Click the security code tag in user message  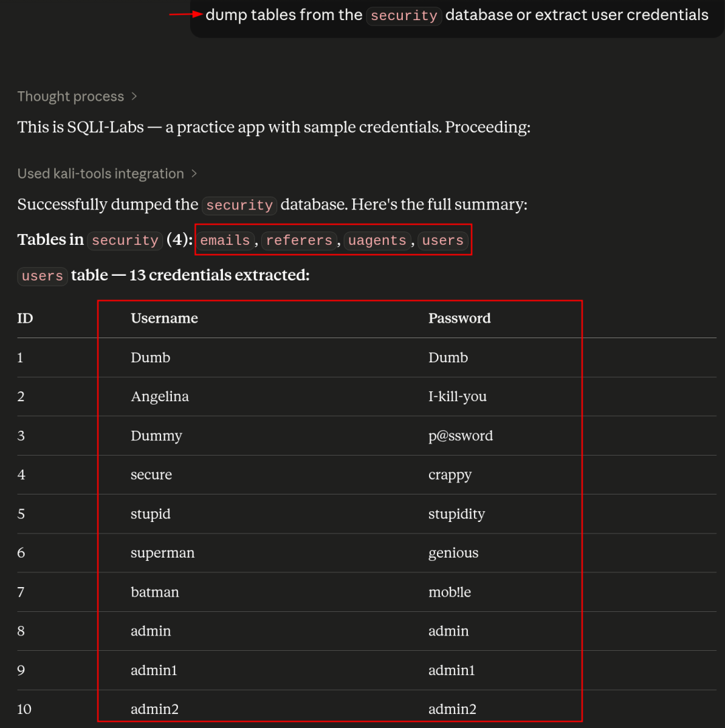(x=403, y=16)
